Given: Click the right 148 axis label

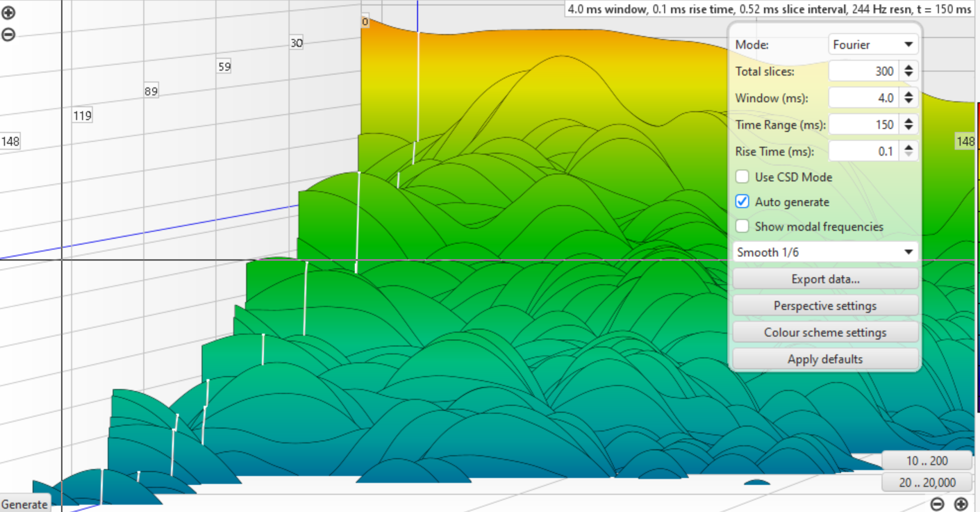Looking at the screenshot, I should coord(965,142).
